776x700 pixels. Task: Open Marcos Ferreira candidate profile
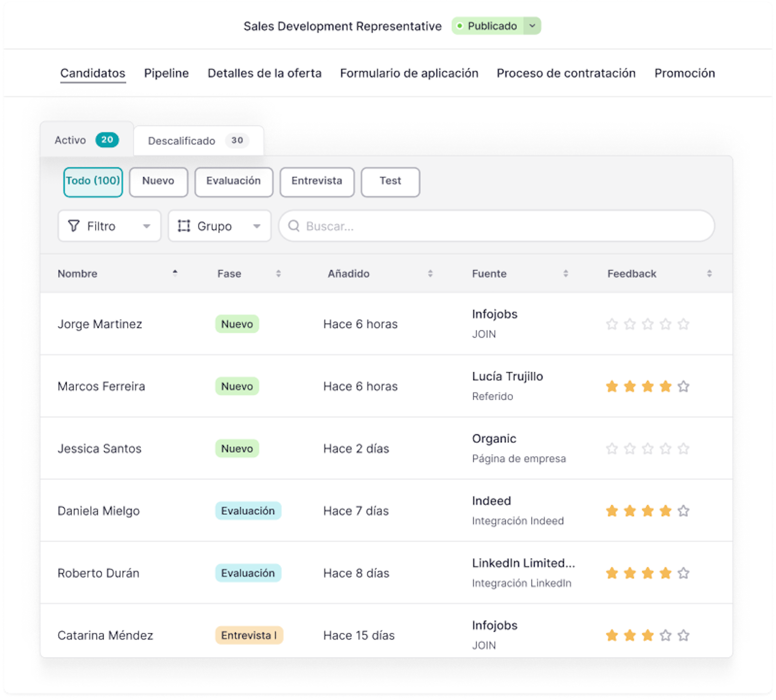101,386
